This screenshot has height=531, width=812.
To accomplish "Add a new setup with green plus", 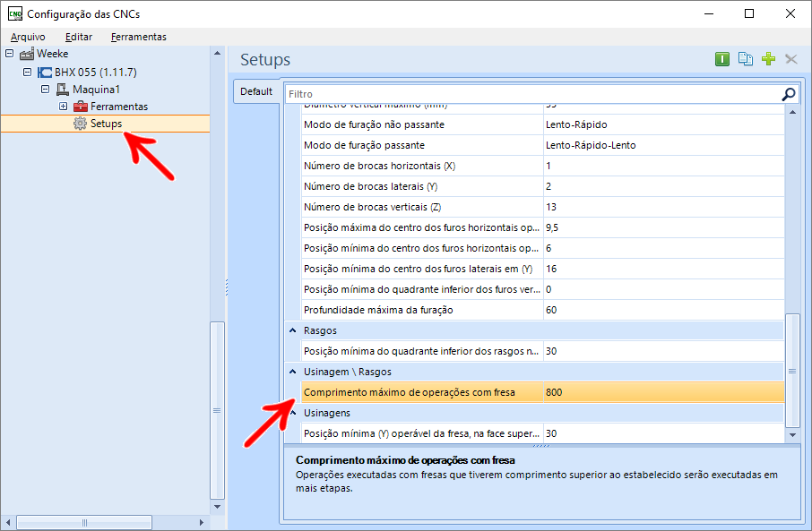I will pos(768,59).
